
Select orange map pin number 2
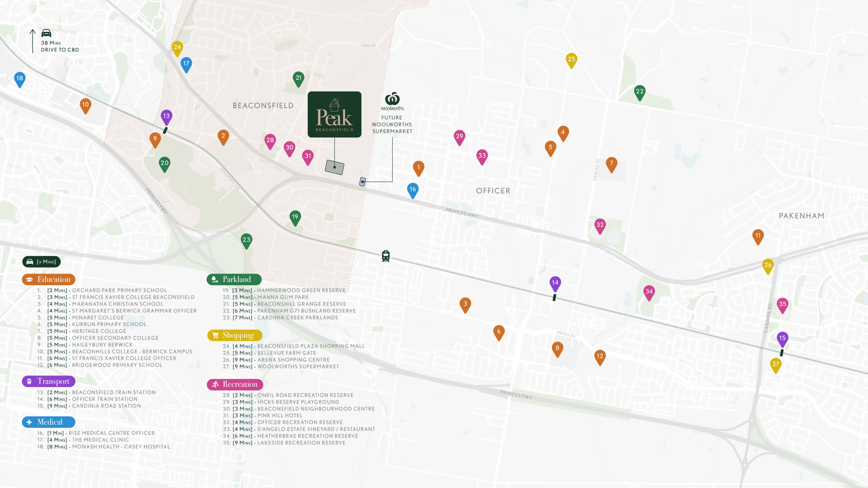point(223,137)
